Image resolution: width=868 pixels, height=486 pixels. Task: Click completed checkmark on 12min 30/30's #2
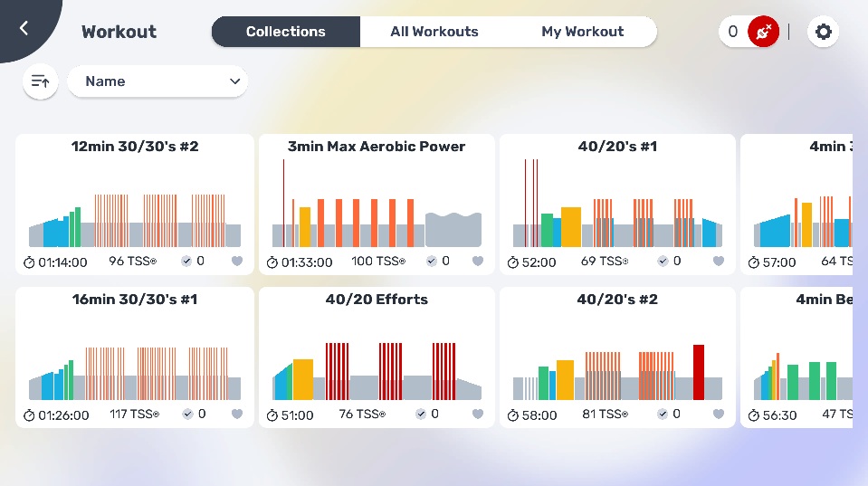tap(186, 262)
